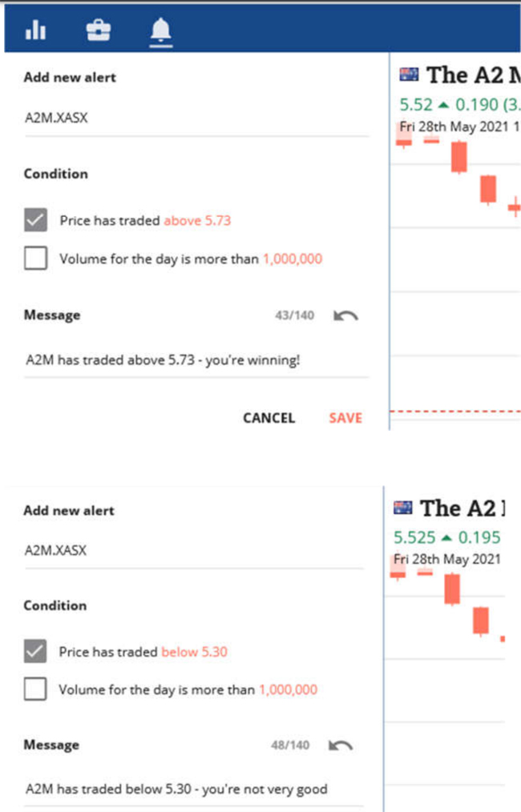The image size is (521, 812).
Task: Click SAVE to store the alert
Action: (345, 418)
